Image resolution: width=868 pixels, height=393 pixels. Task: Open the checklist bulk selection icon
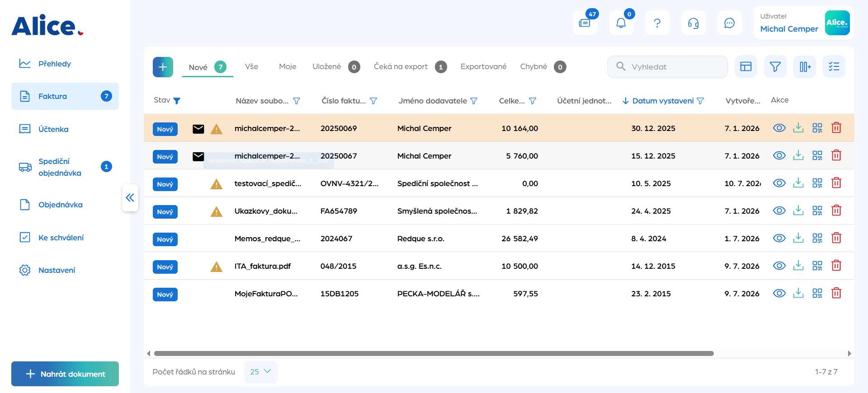click(834, 67)
